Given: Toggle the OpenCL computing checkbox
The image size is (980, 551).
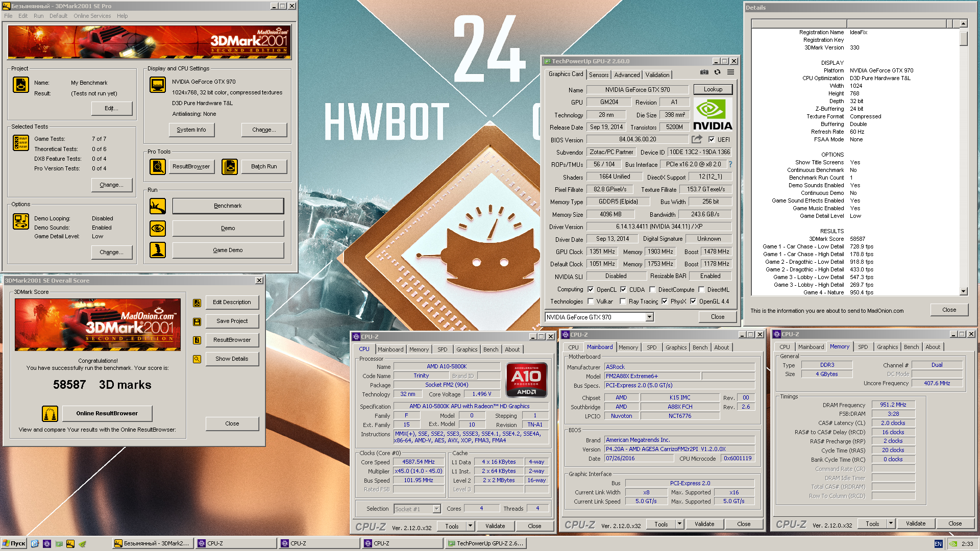Looking at the screenshot, I should click(x=591, y=289).
